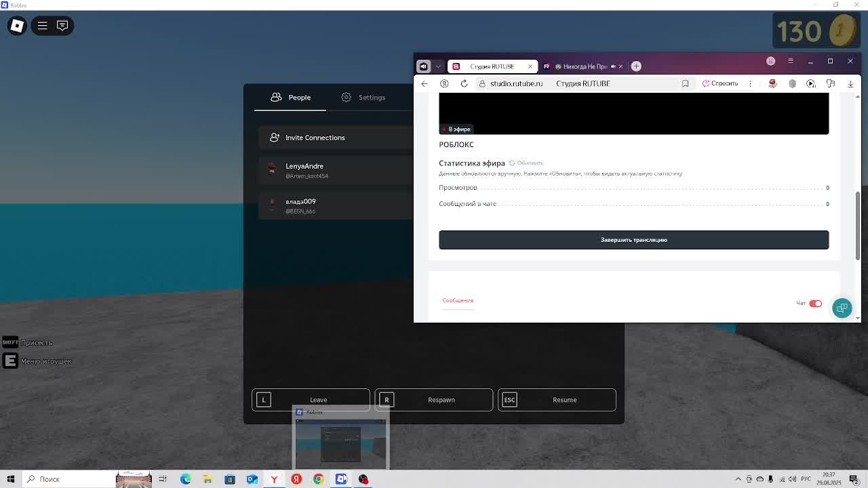Open Outlook from the taskbar
Viewport: 868px width, 488px height.
(x=252, y=479)
